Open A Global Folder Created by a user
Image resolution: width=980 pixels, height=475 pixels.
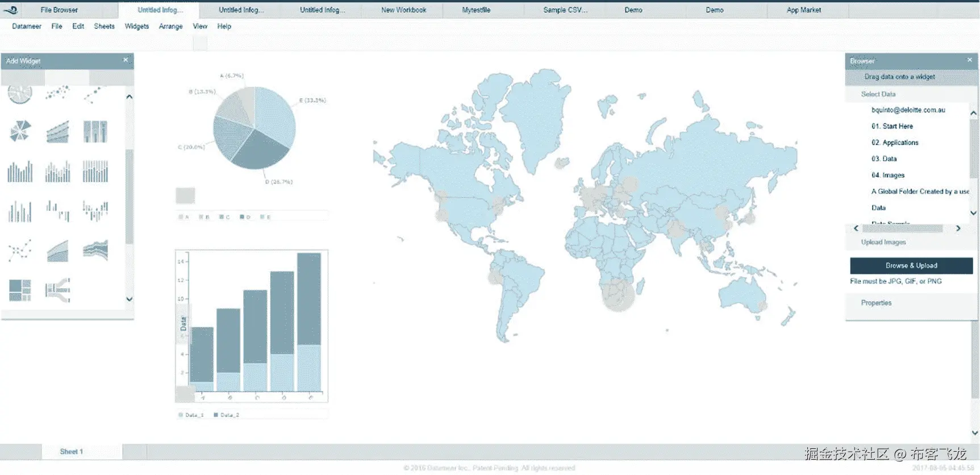[920, 191]
